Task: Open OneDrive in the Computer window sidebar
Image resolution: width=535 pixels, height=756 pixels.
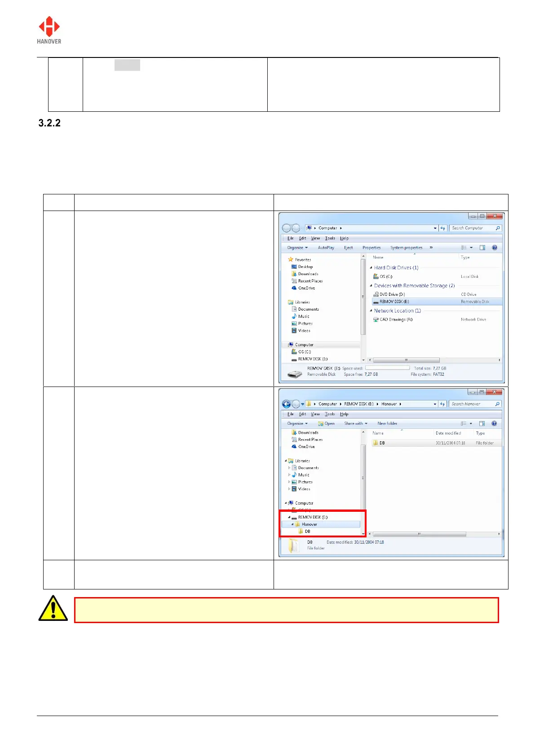Action: click(x=303, y=288)
